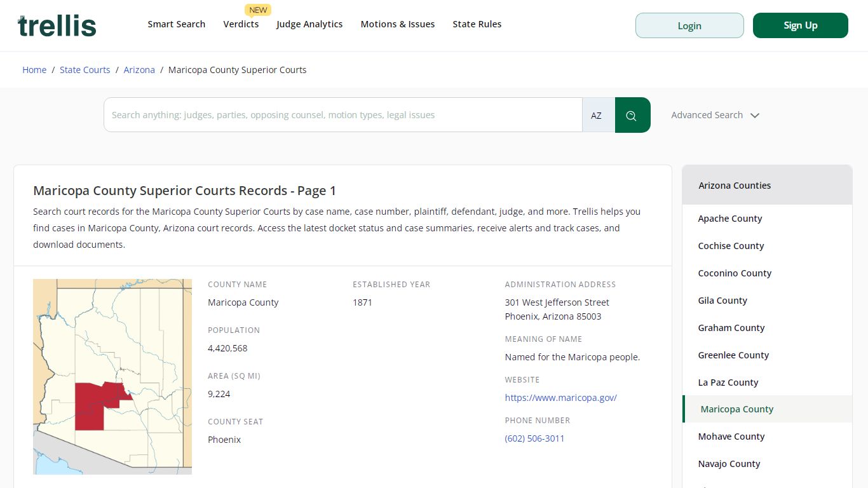Open Judge Analytics menu item
Screen dimensions: 868x488
pos(309,24)
